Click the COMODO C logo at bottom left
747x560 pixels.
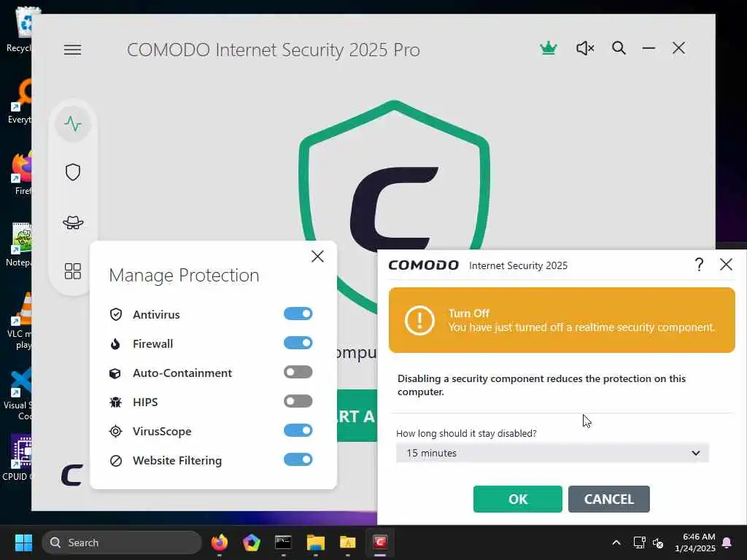[72, 475]
